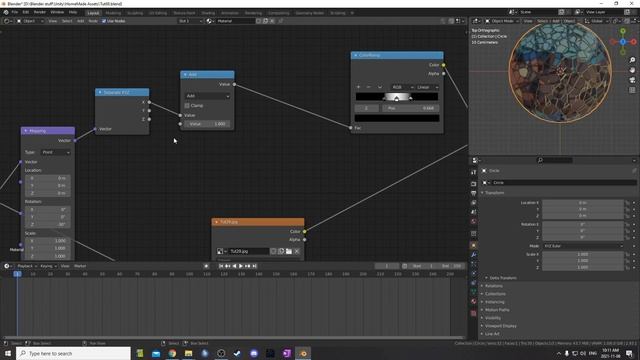
Task: Toggle lock on Rotation X
Action: pos(628,224)
